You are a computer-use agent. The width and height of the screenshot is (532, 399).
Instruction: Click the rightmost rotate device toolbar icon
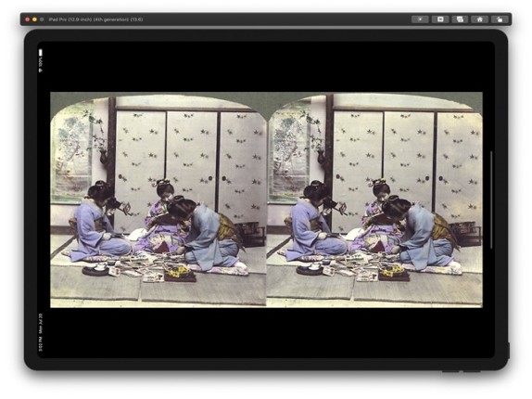click(500, 19)
